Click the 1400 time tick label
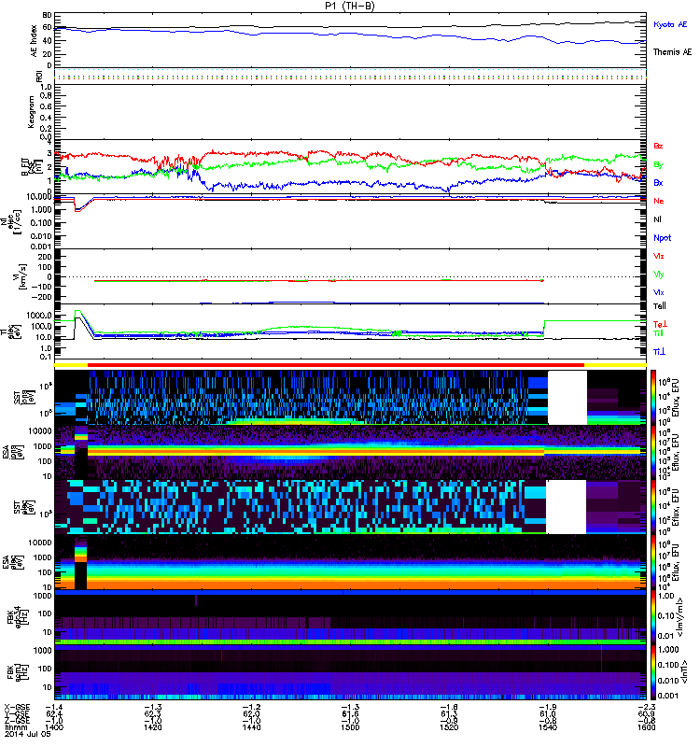 [x=54, y=727]
